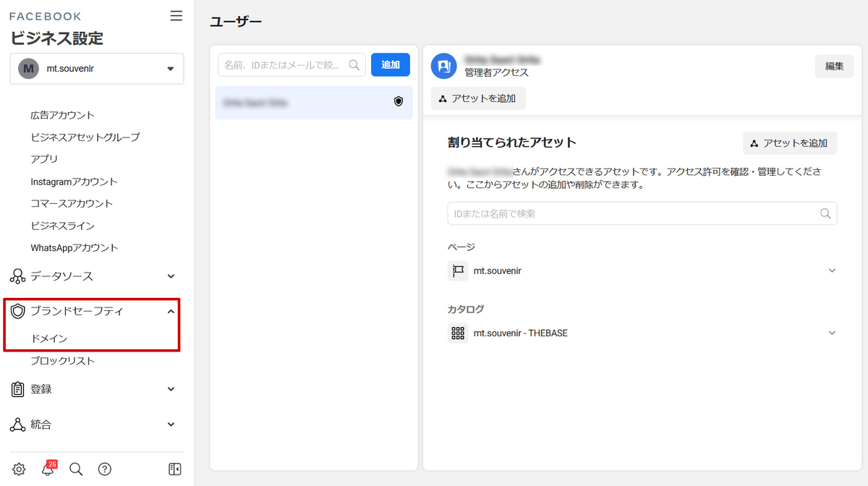
Task: Go to コマースアカウント in sidebar
Action: [x=72, y=203]
